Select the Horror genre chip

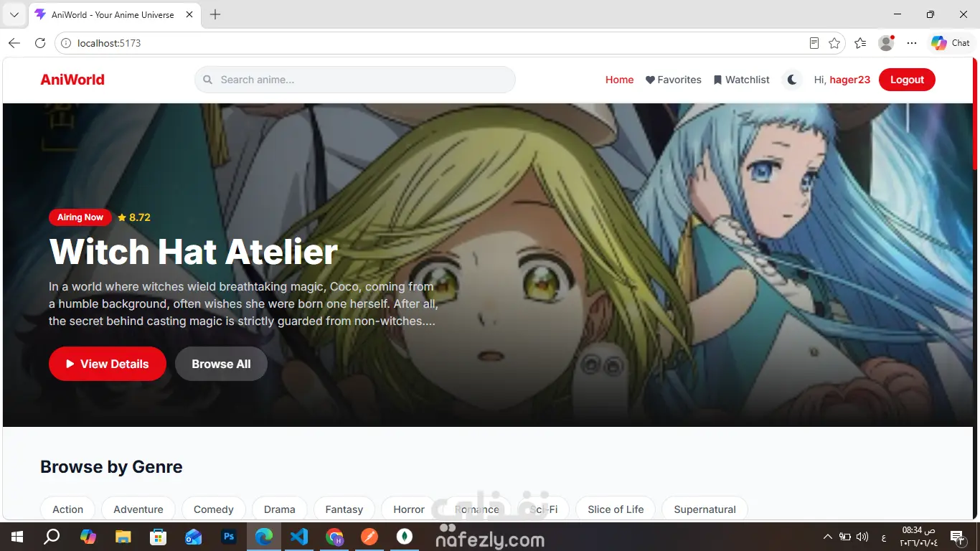[x=409, y=509]
